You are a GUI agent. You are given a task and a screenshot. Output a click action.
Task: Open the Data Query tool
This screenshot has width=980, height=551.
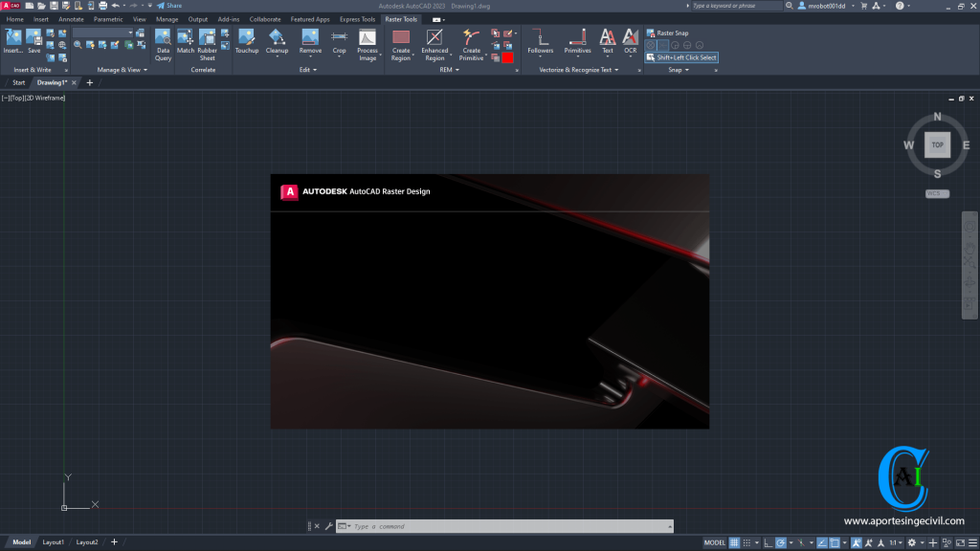coord(163,45)
